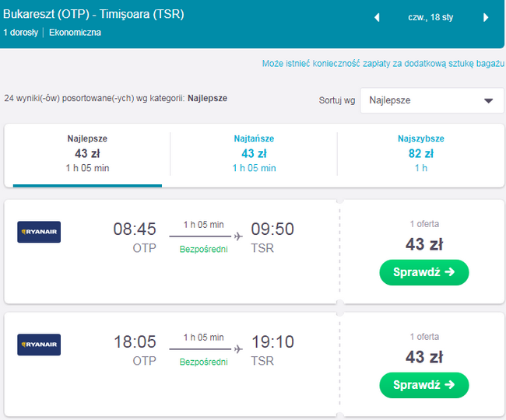The height and width of the screenshot is (420, 506).
Task: Click Ryanair logo on 08:45 flight
Action: tap(39, 232)
